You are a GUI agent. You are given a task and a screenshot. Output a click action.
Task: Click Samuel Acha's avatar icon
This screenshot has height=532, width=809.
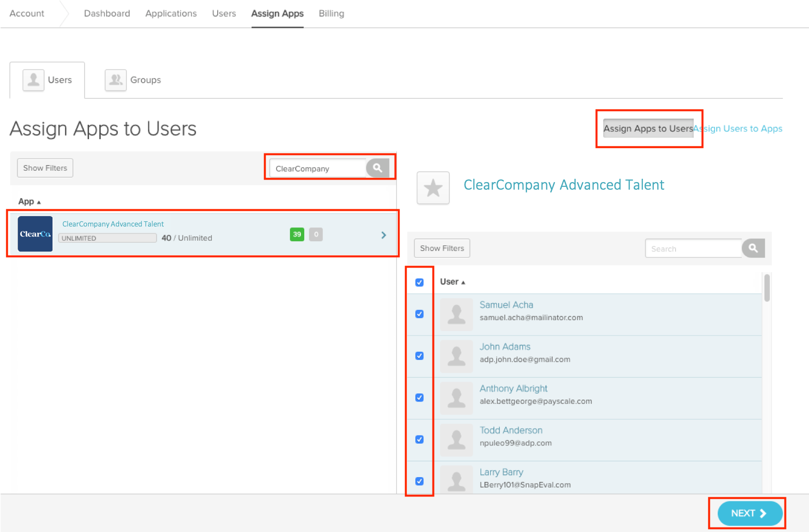point(457,314)
